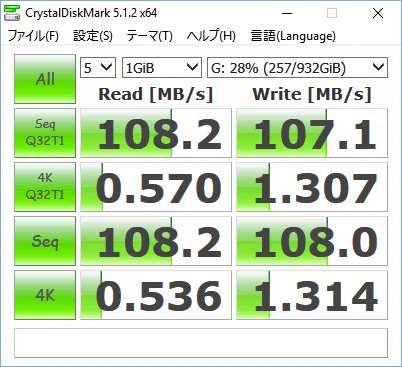Run the Seq sequential test
Screen dimensions: 402x367
click(45, 241)
